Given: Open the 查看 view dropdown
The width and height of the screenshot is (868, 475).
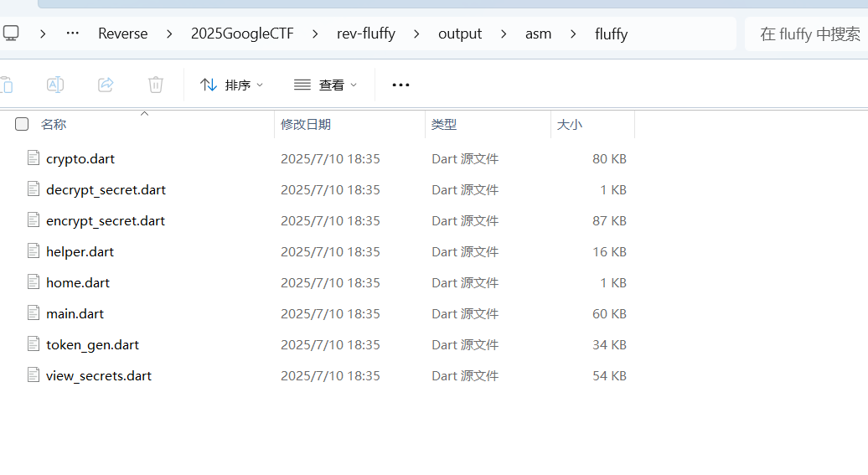Looking at the screenshot, I should point(325,85).
